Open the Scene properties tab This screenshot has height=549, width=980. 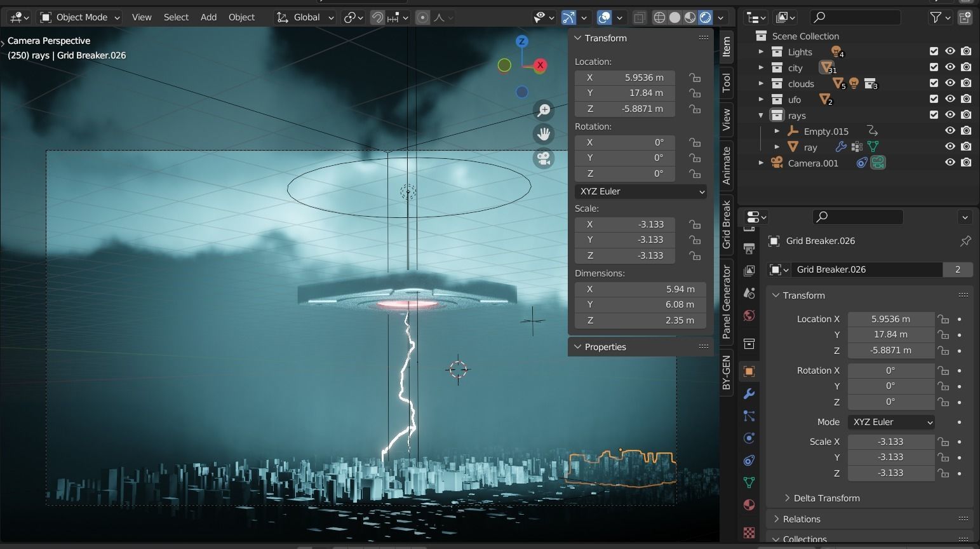pyautogui.click(x=749, y=293)
